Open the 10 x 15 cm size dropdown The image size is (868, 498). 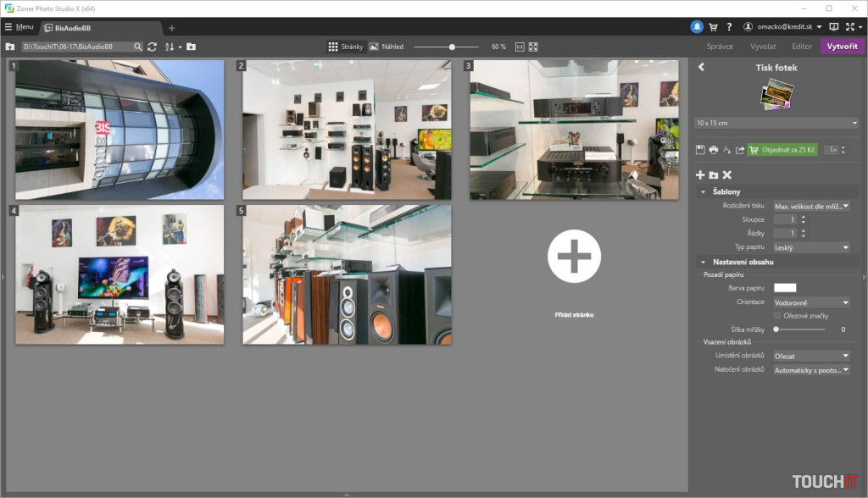tap(776, 124)
